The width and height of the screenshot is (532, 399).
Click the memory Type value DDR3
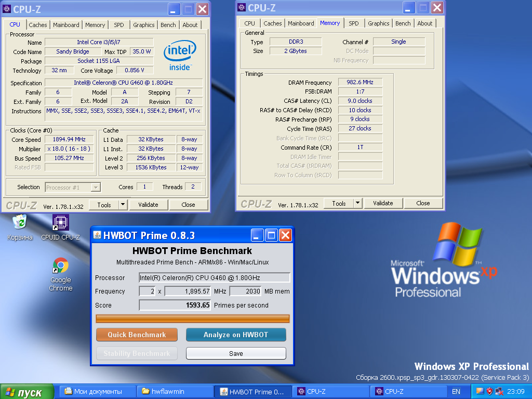pos(296,42)
